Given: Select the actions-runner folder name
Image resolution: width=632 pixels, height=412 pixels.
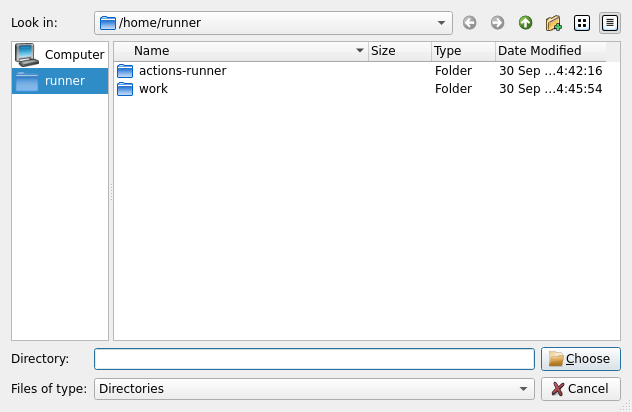Looking at the screenshot, I should coord(183,71).
